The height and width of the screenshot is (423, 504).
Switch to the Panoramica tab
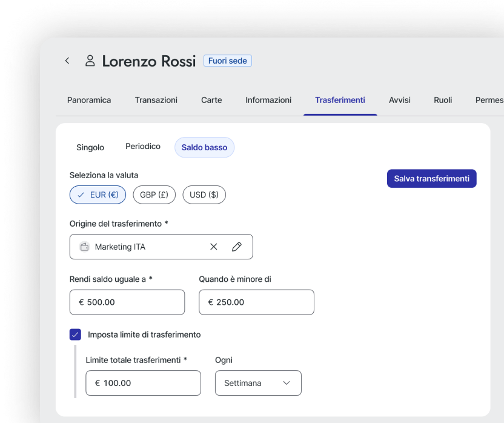[89, 100]
